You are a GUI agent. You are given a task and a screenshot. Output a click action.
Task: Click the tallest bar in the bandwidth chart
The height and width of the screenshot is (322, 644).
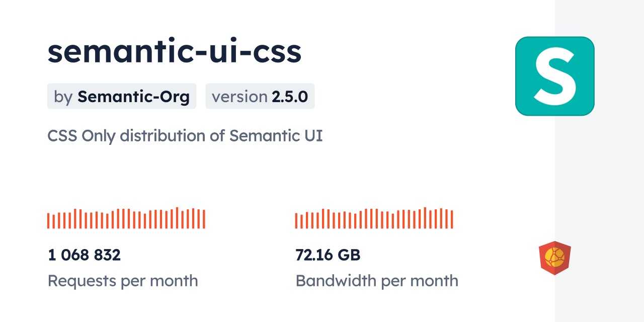(x=425, y=218)
